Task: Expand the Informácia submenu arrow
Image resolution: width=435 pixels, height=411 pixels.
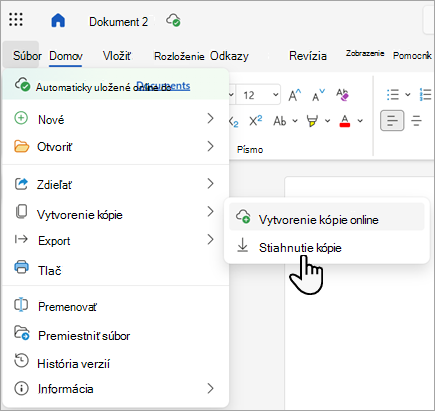Action: 210,388
